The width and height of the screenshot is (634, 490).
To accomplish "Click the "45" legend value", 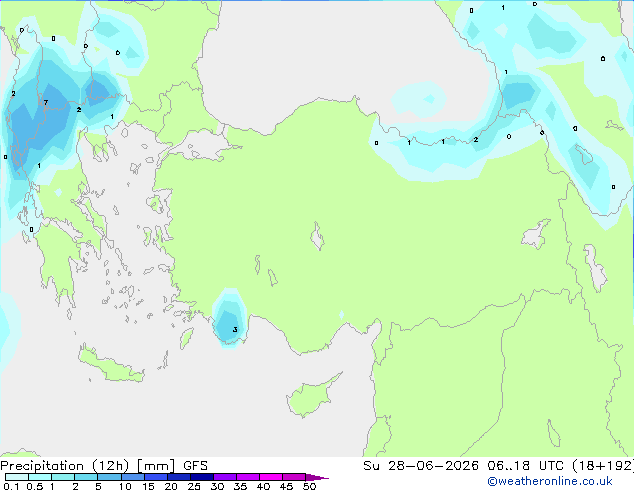I will (286, 486).
